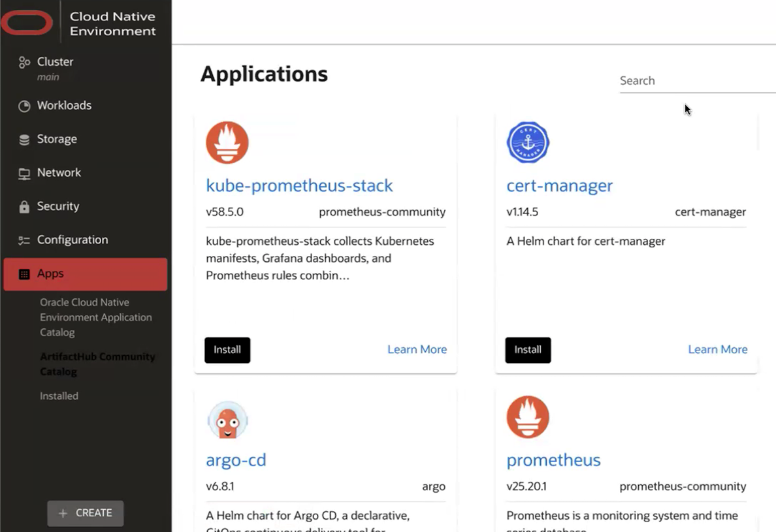Select the Apps sidebar item
This screenshot has height=532, width=776.
85,274
